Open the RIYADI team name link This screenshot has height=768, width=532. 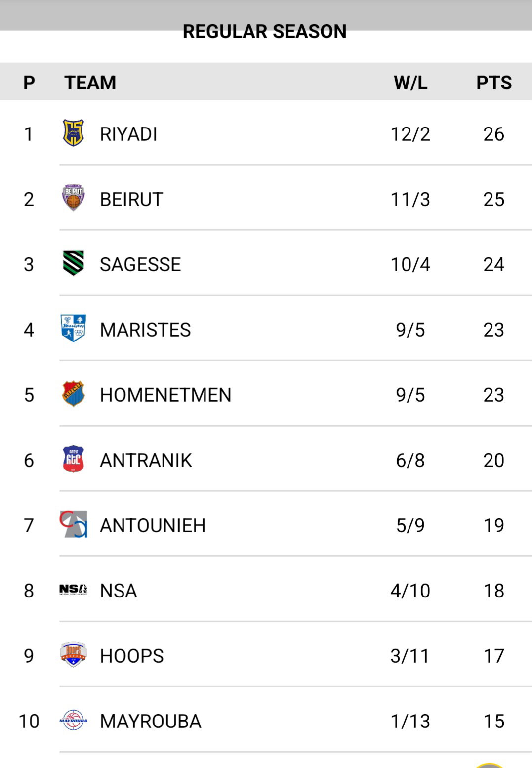point(128,134)
